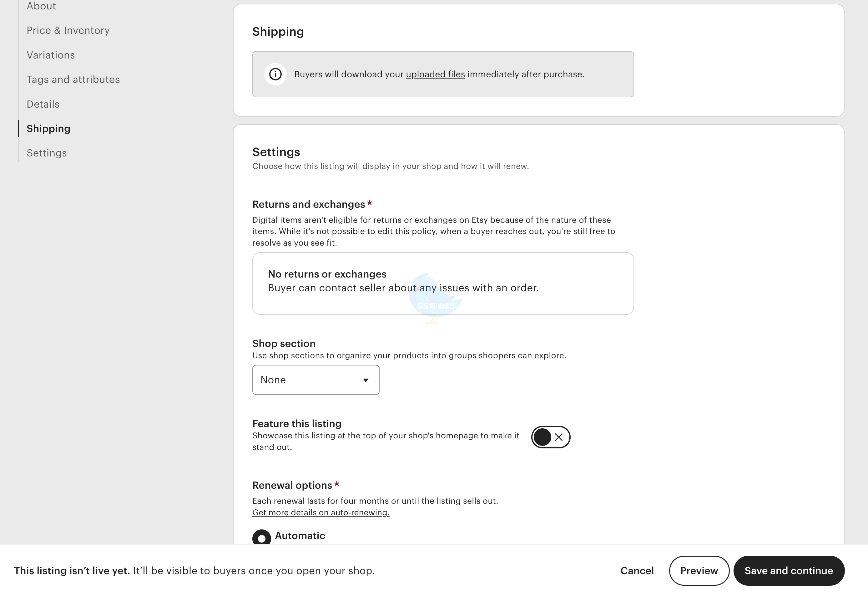Select Details in the sidebar

(43, 104)
